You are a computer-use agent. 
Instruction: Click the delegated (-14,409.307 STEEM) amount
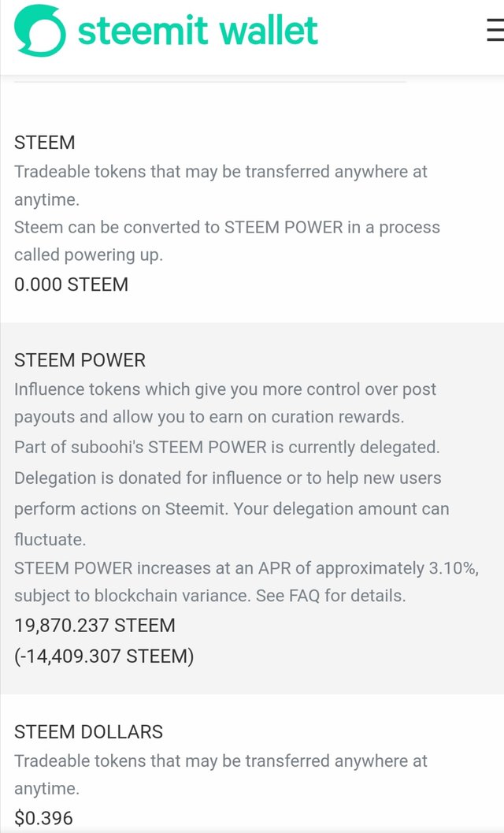coord(104,656)
